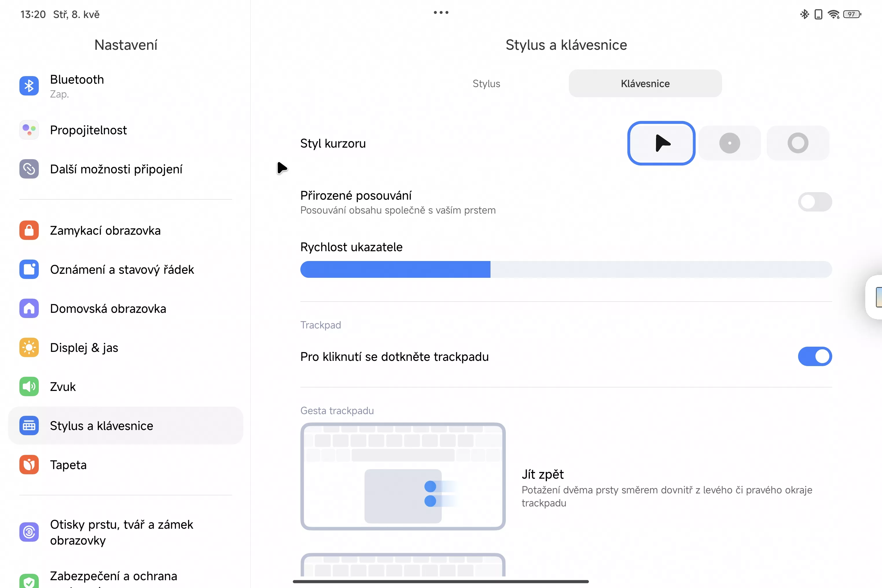This screenshot has width=882, height=588.
Task: Choose the hollow ring cursor style
Action: coord(798,143)
